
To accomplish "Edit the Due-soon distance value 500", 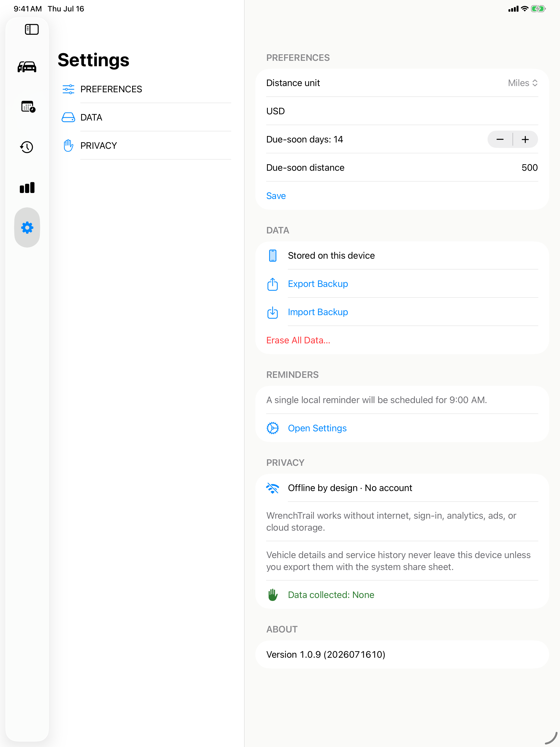I will point(530,168).
